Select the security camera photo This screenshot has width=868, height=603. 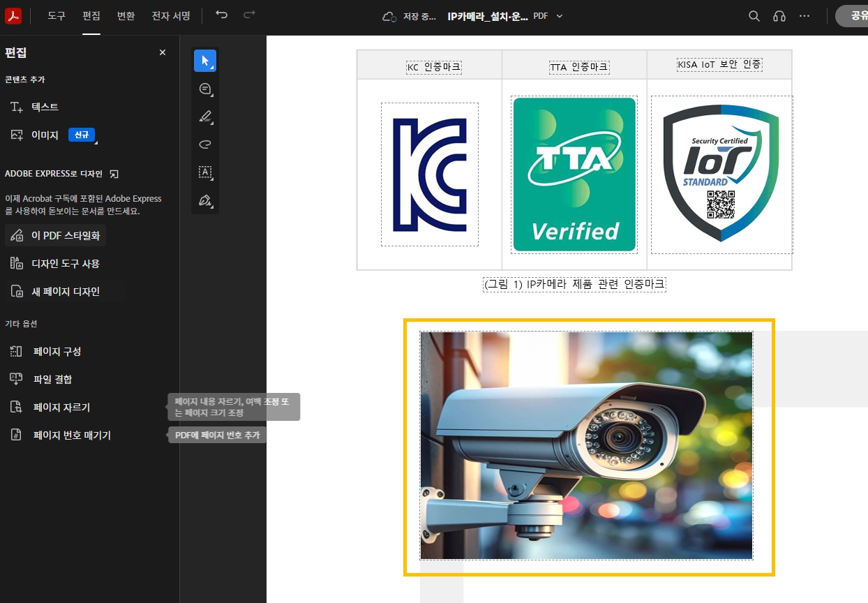tap(586, 445)
